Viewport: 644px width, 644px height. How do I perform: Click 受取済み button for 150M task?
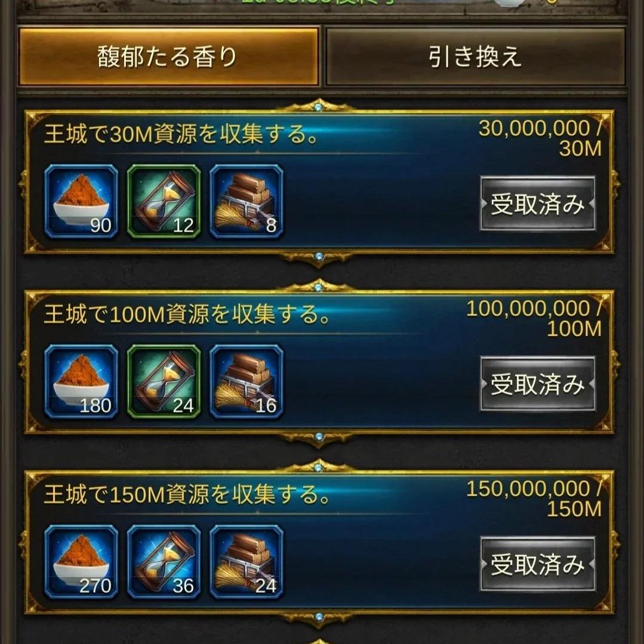[x=538, y=564]
